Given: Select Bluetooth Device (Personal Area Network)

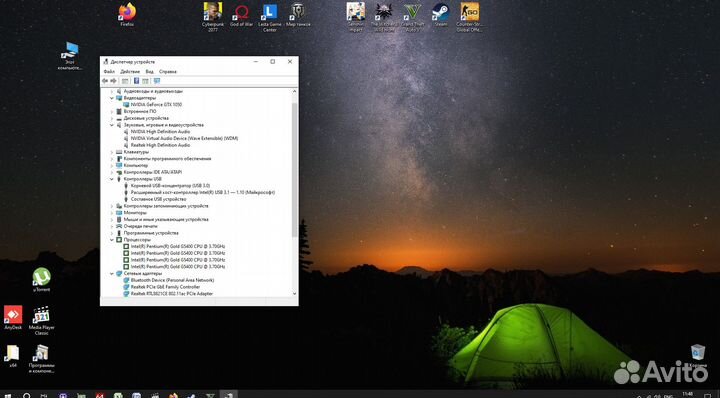Looking at the screenshot, I should point(169,280).
